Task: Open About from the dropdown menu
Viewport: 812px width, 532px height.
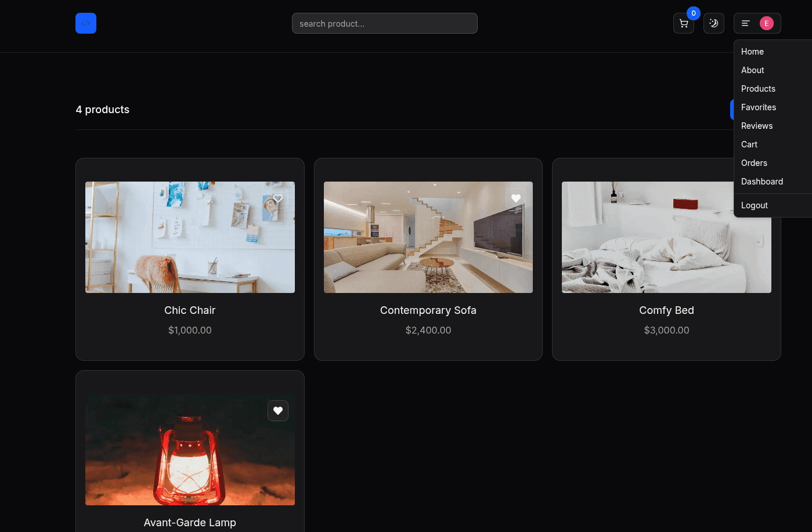Action: (x=752, y=70)
